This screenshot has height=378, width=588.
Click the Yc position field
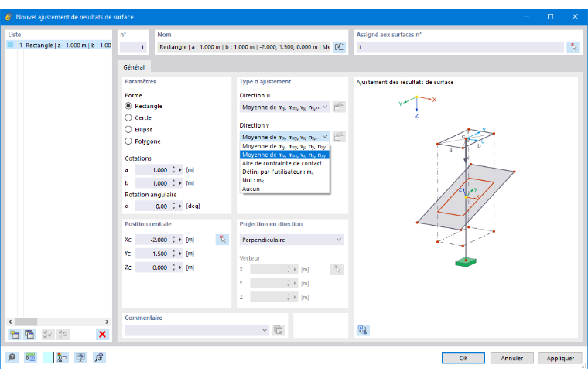(x=152, y=254)
